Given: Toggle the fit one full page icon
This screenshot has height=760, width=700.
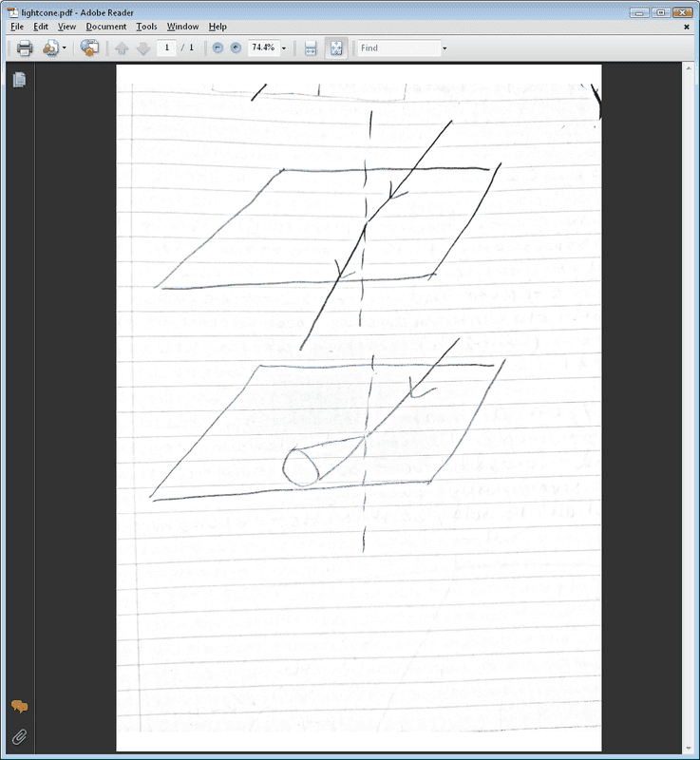Looking at the screenshot, I should tap(336, 48).
